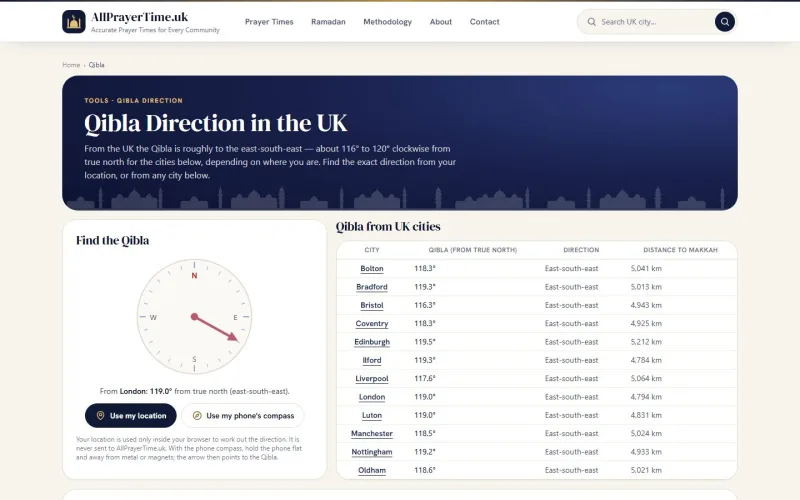Click Oldham's 118.6° Qibla value
Image resolution: width=800 pixels, height=500 pixels.
425,470
